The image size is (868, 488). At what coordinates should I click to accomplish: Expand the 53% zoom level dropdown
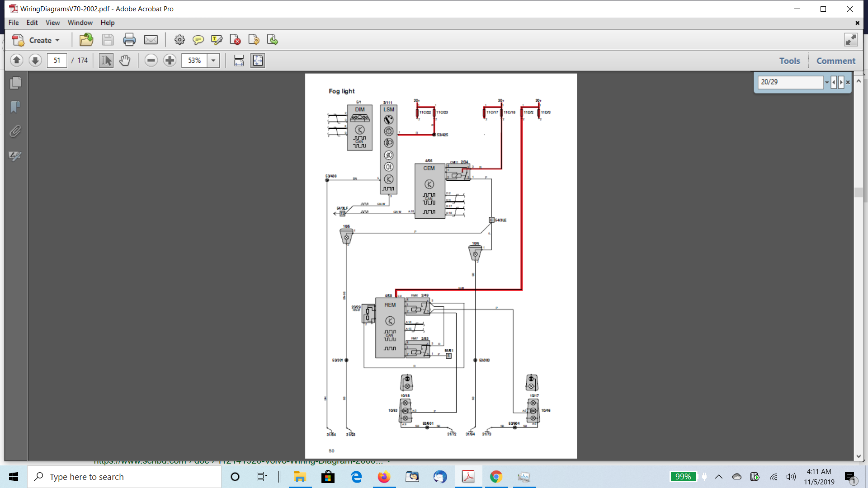(x=213, y=61)
